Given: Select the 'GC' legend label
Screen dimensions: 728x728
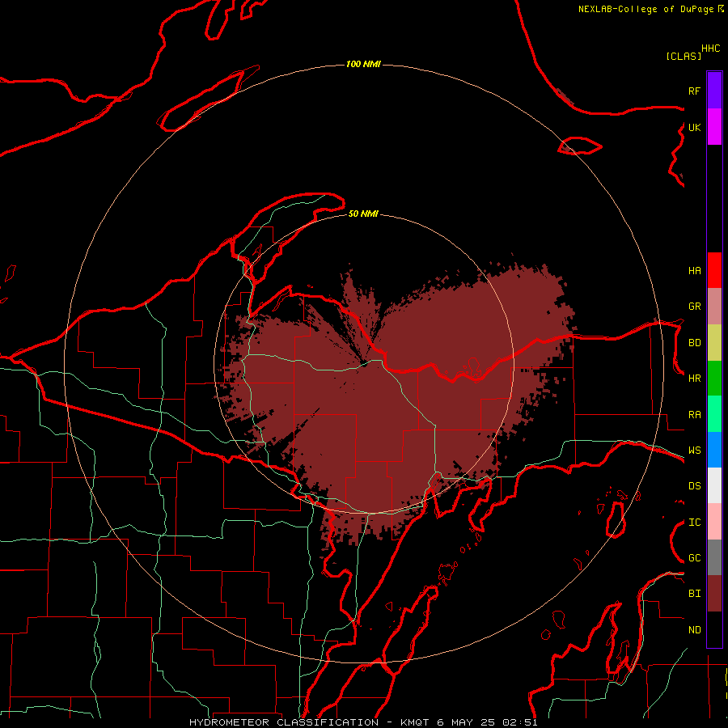Looking at the screenshot, I should tap(694, 558).
